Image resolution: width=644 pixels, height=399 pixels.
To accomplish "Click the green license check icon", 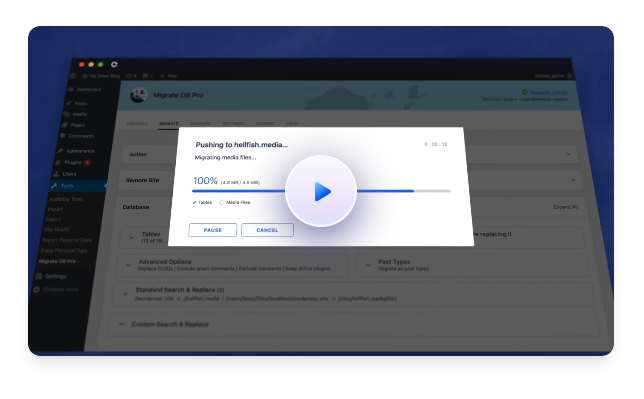I will tap(524, 92).
